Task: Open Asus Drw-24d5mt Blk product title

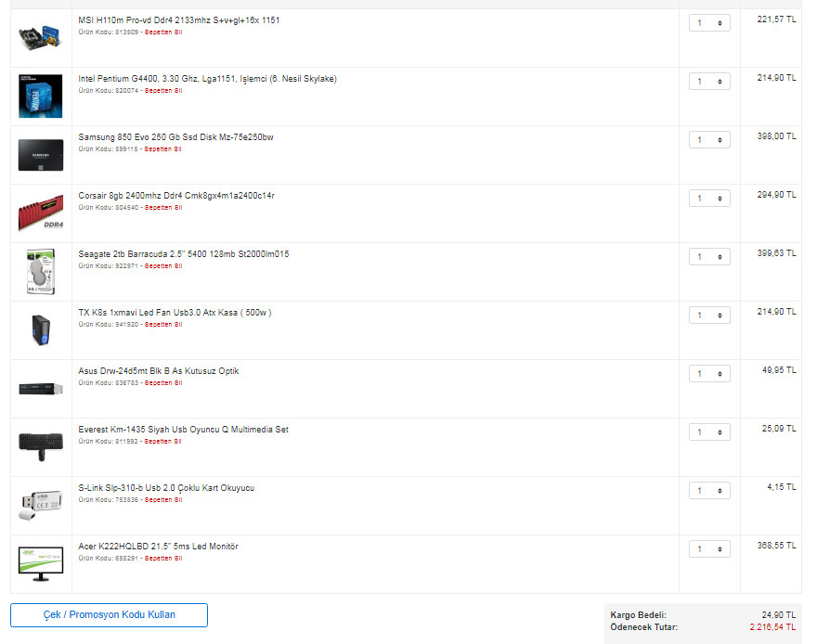Action: (159, 371)
